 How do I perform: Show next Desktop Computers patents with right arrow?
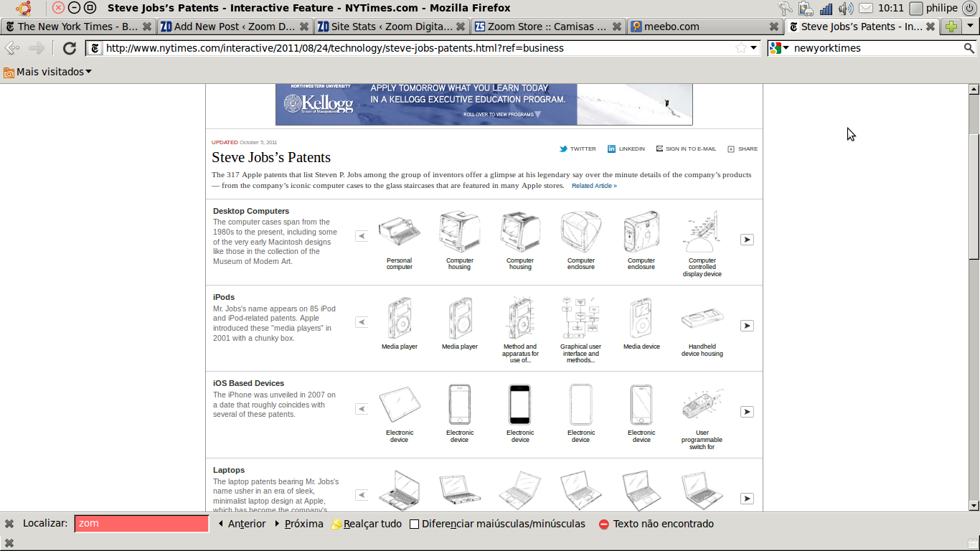click(x=747, y=240)
